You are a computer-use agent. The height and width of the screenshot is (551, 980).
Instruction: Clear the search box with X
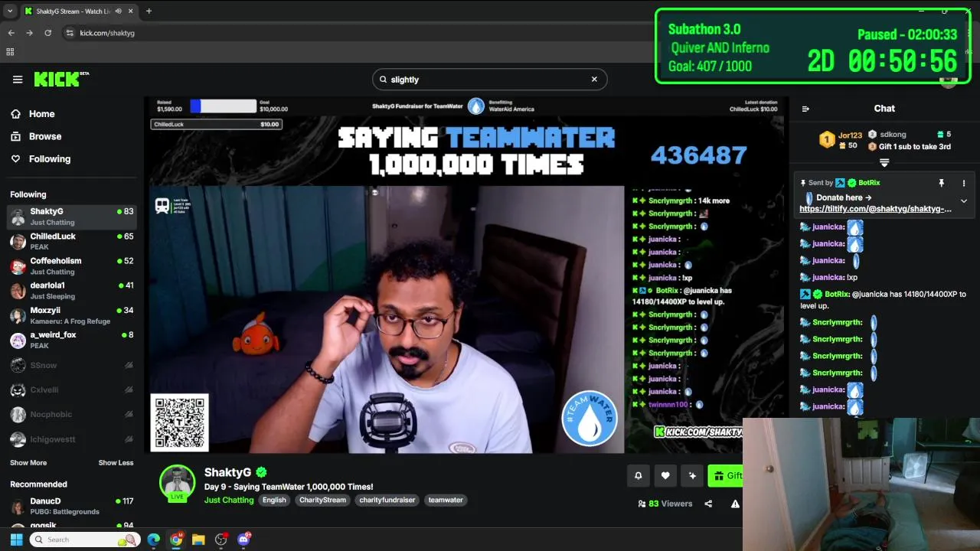594,79
